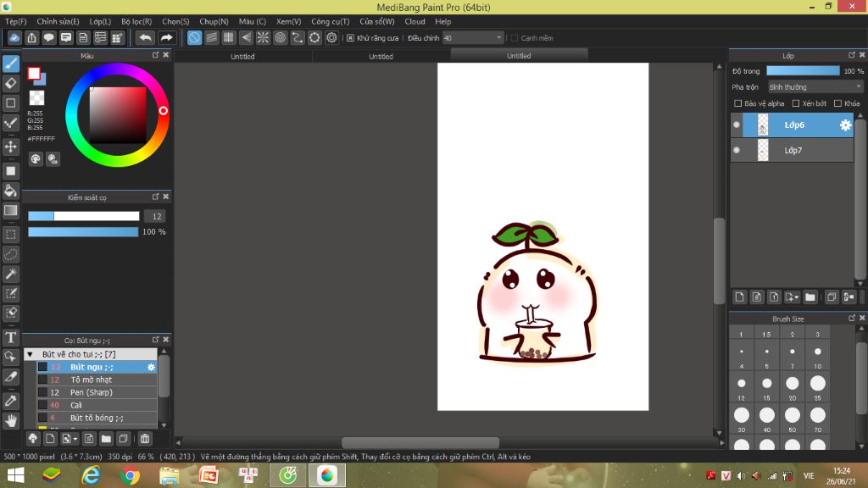
Task: Enable Xén bớt checkbox
Action: pyautogui.click(x=796, y=103)
